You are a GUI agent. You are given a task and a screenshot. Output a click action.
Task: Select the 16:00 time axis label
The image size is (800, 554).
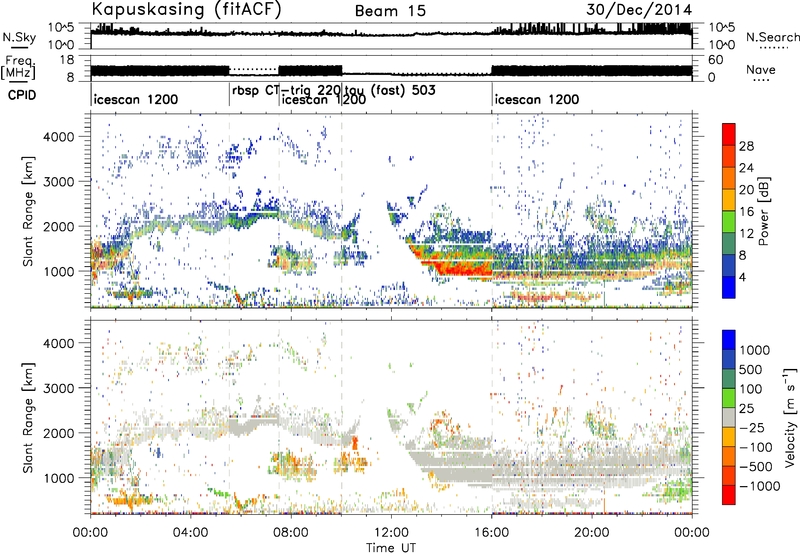pyautogui.click(x=491, y=533)
